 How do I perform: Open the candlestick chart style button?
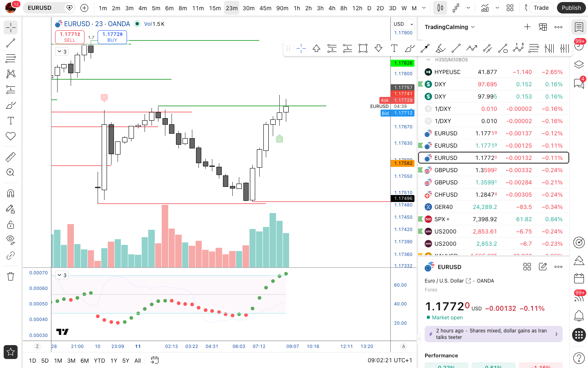[x=440, y=8]
